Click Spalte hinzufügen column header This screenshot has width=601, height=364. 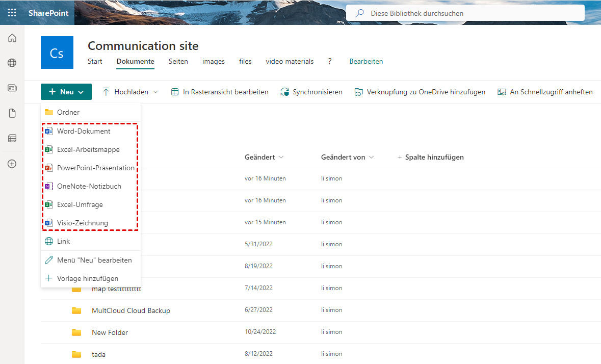click(x=430, y=157)
